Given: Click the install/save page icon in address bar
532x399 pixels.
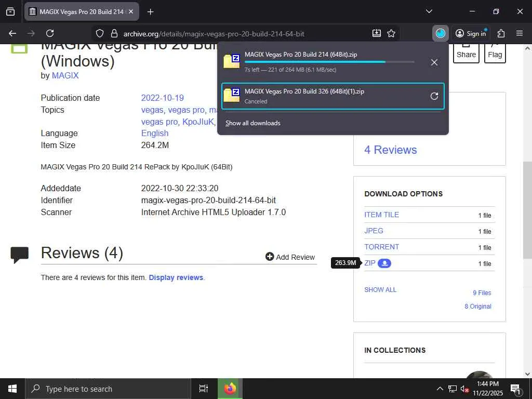Looking at the screenshot, I should point(376,33).
